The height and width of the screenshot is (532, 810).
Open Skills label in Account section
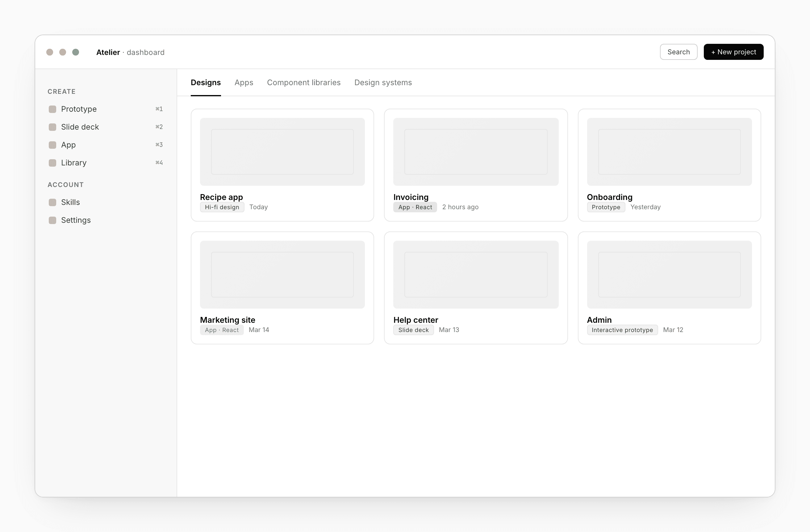[x=70, y=202]
